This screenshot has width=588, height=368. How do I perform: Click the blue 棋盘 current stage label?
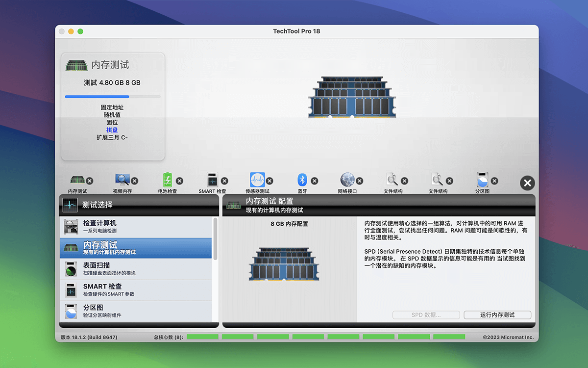(x=112, y=130)
